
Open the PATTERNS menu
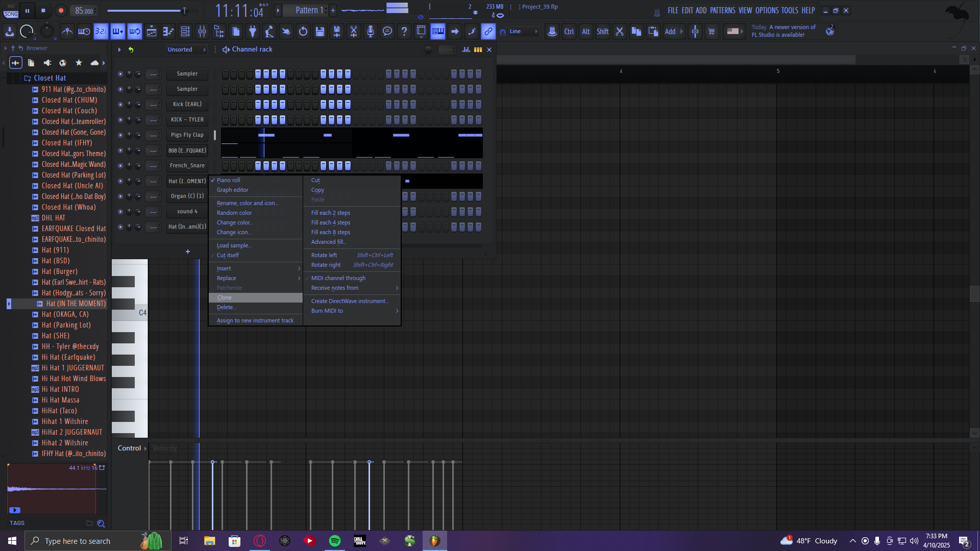(x=722, y=10)
